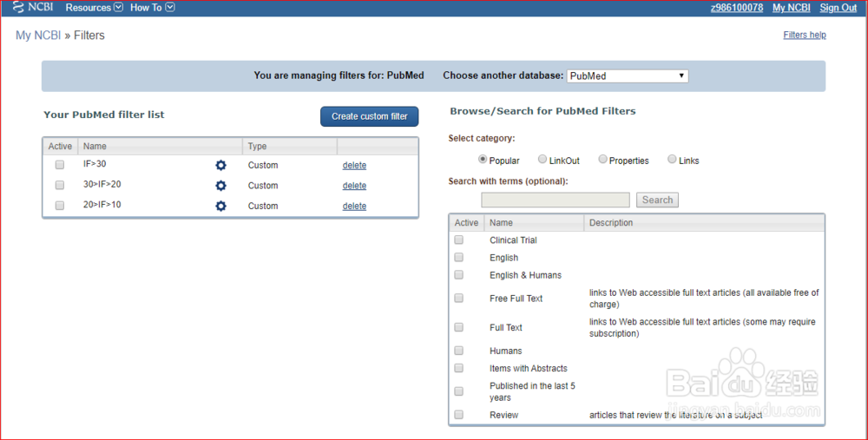Expand the How To menu

coord(152,8)
